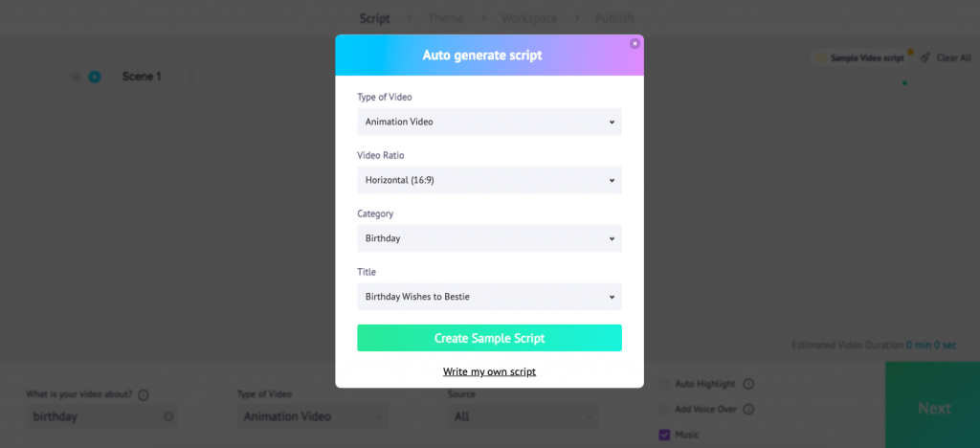
Task: Click the Clear All broom icon
Action: (x=925, y=57)
